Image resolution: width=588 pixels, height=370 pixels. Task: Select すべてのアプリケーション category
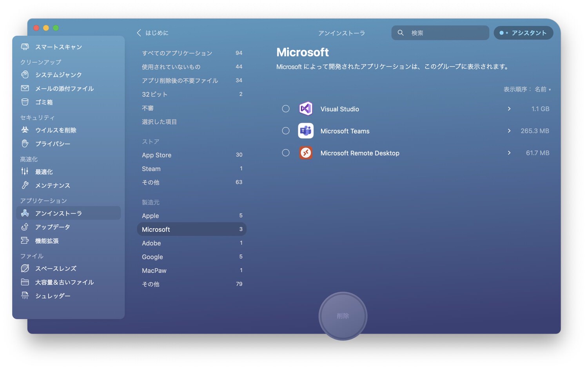(x=192, y=53)
